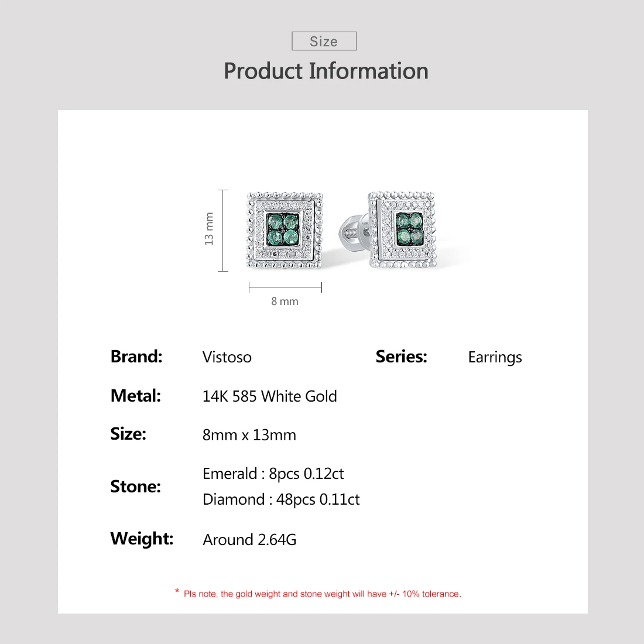Click the emerald cluster on right earring

409,228
